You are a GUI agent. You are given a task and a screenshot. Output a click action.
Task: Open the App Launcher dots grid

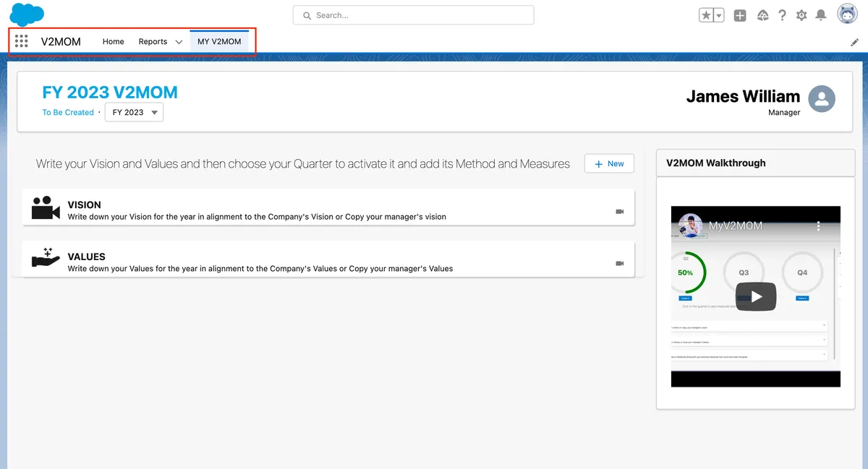22,42
